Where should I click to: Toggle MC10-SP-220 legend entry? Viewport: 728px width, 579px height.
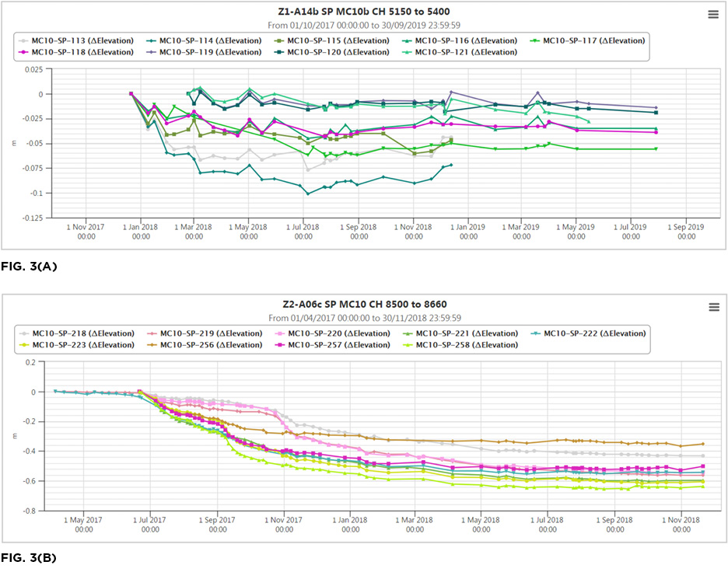coord(338,333)
